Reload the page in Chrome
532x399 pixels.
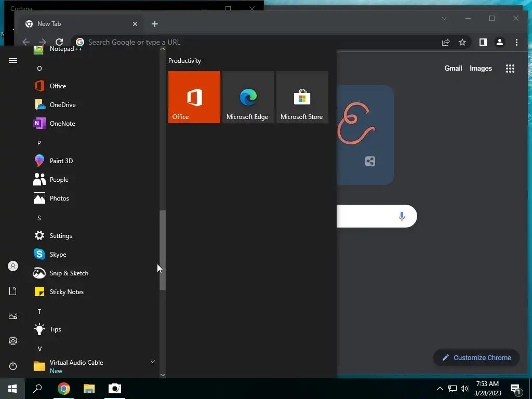(x=59, y=42)
